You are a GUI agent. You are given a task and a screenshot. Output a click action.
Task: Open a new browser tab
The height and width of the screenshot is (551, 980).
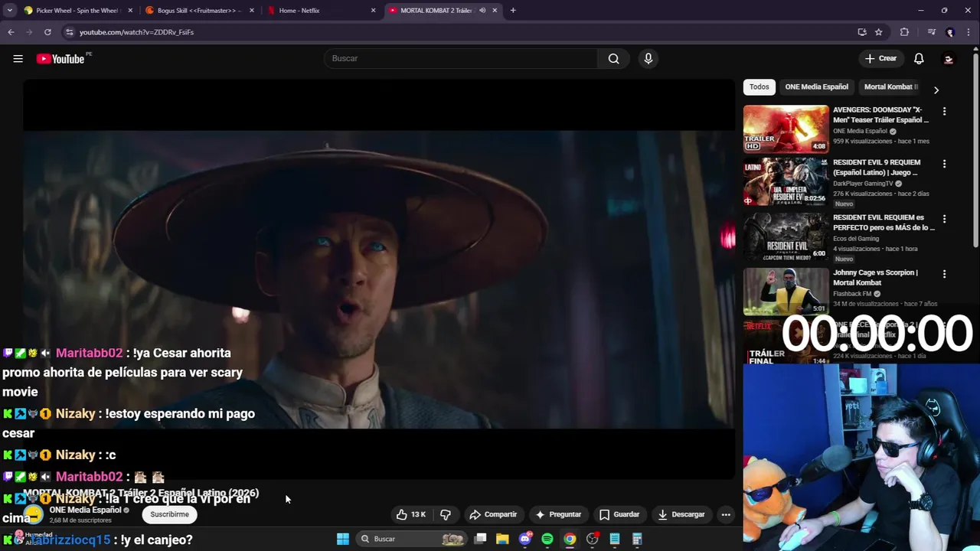coord(513,11)
